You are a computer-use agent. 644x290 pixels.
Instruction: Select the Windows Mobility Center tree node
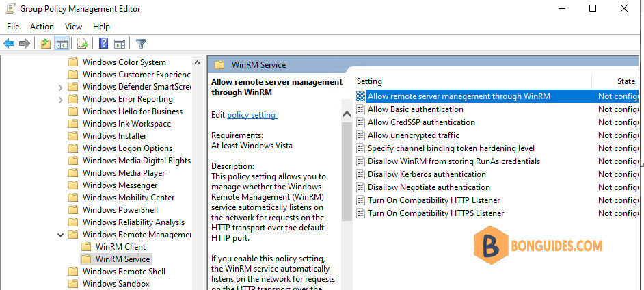coord(129,198)
